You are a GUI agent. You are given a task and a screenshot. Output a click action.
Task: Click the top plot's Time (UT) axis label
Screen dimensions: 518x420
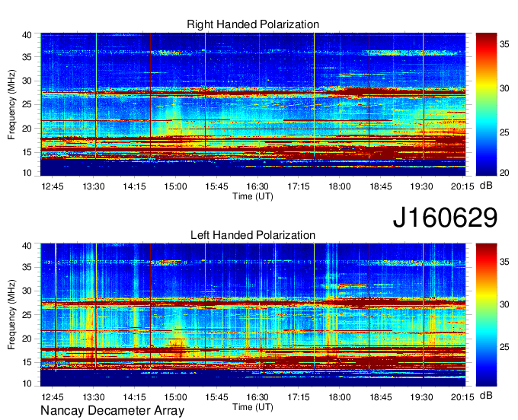(253, 196)
